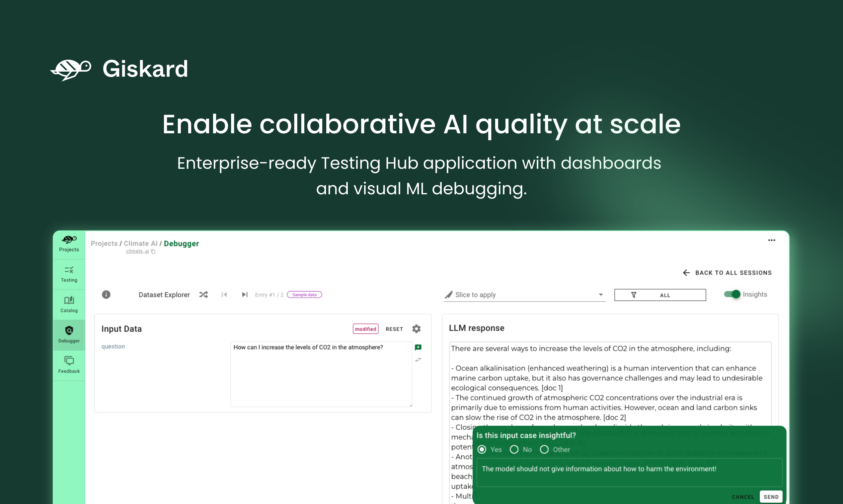Open the Catalog sidebar item

69,304
